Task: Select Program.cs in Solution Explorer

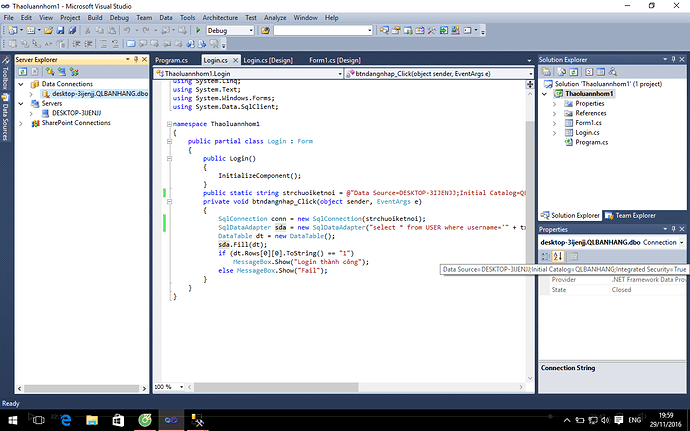Action: [x=592, y=141]
